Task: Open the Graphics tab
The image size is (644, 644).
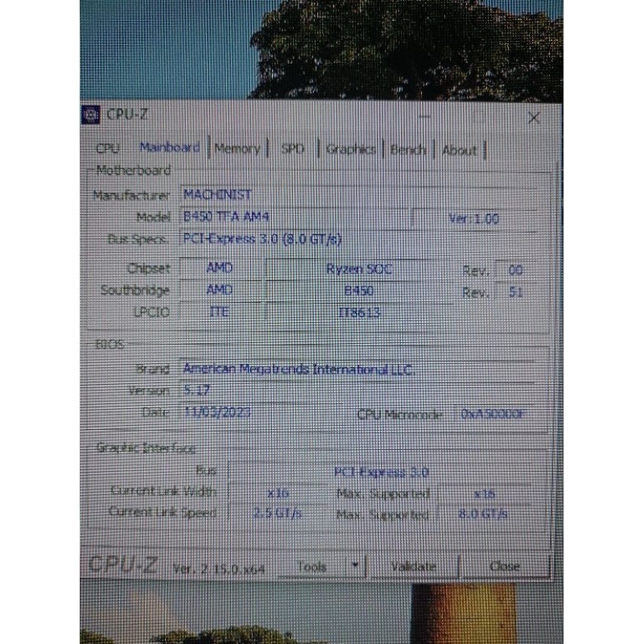Action: point(351,149)
